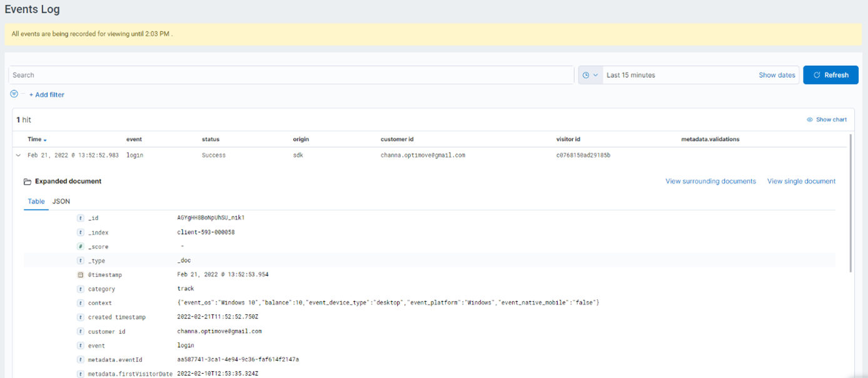
Task: Click the text type icon beside _id
Action: (81, 218)
